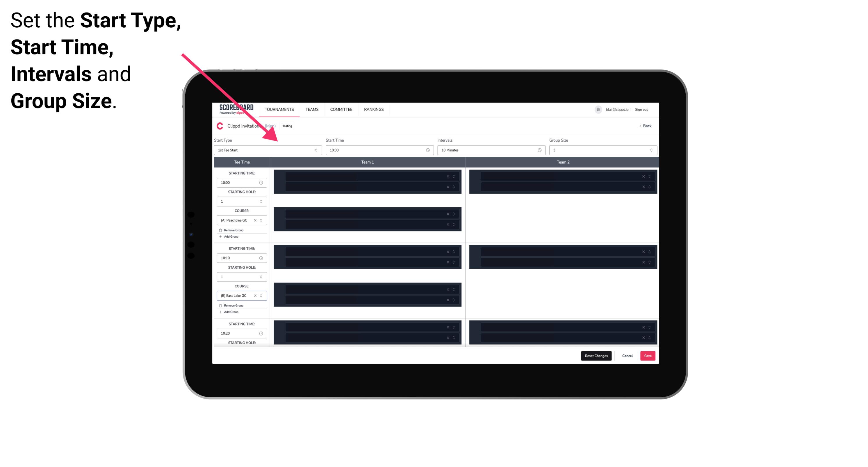Switch to the RANKINGS tab
868x467 pixels.
[x=374, y=109]
